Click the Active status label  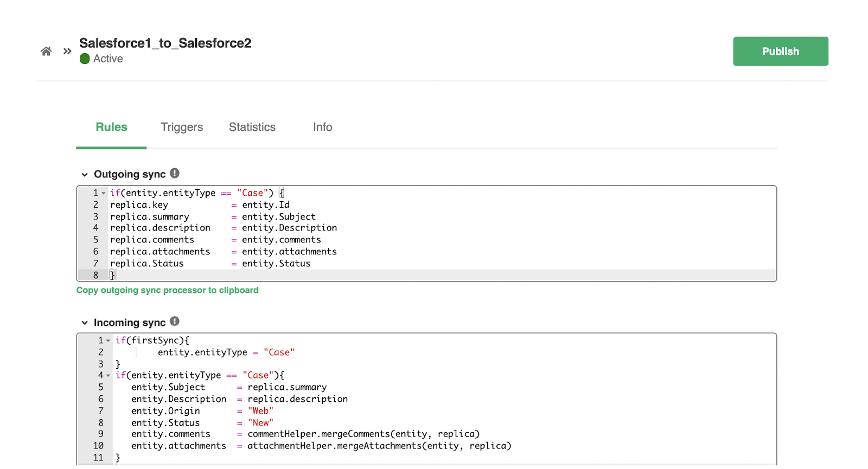click(x=108, y=59)
